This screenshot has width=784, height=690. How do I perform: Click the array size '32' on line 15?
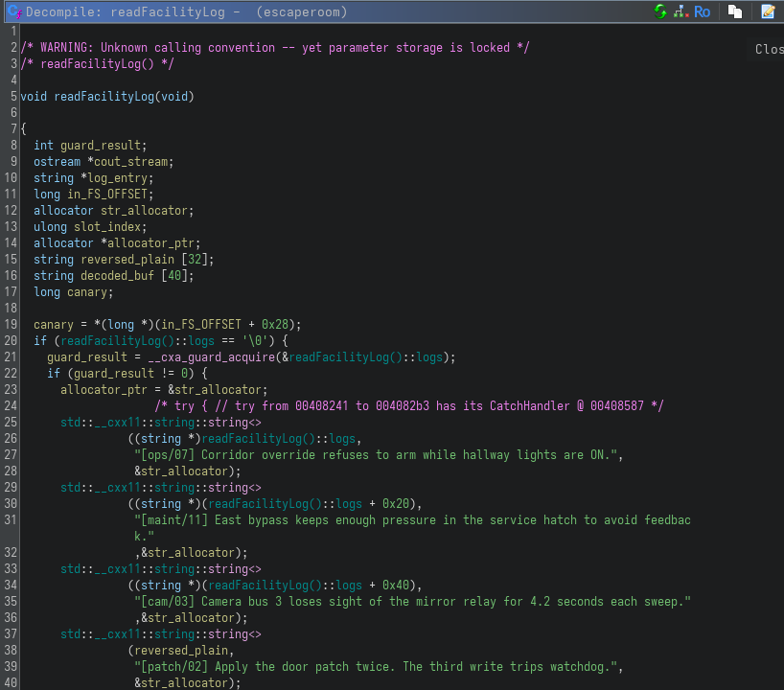[x=195, y=260]
